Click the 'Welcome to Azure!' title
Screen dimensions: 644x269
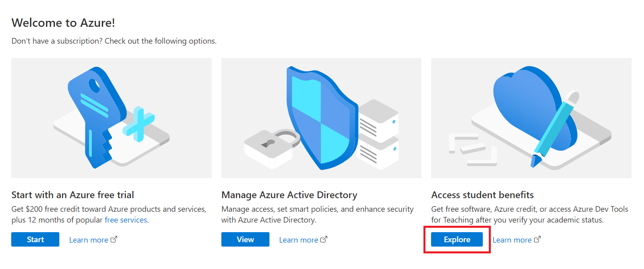tap(63, 23)
